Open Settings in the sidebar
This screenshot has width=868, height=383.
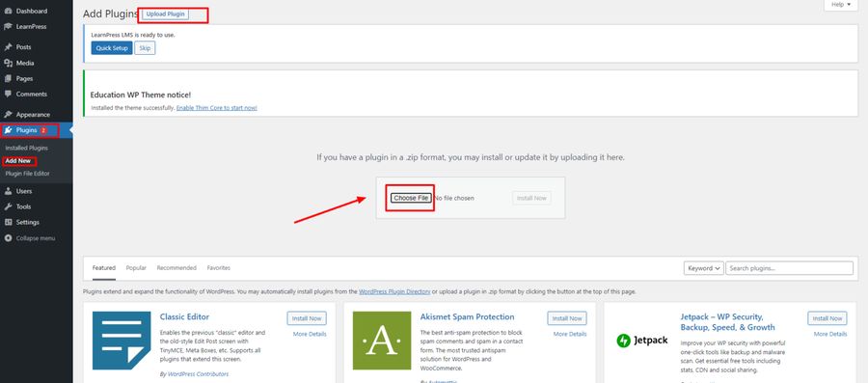[28, 222]
